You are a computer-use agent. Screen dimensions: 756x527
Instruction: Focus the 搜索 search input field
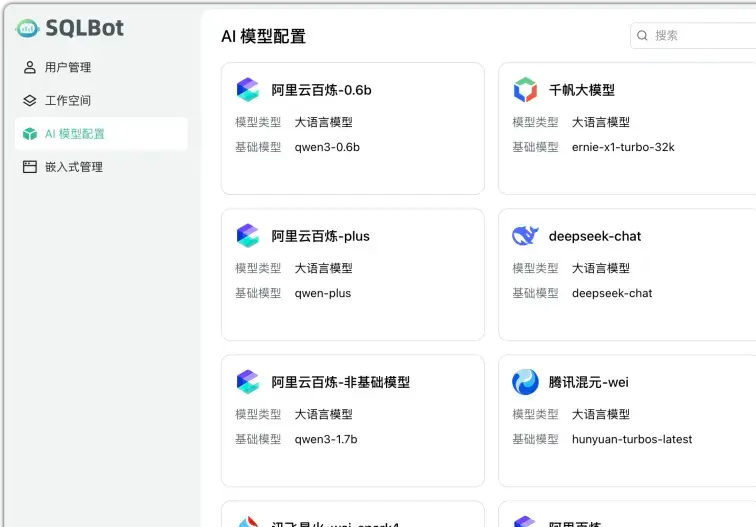(x=693, y=35)
